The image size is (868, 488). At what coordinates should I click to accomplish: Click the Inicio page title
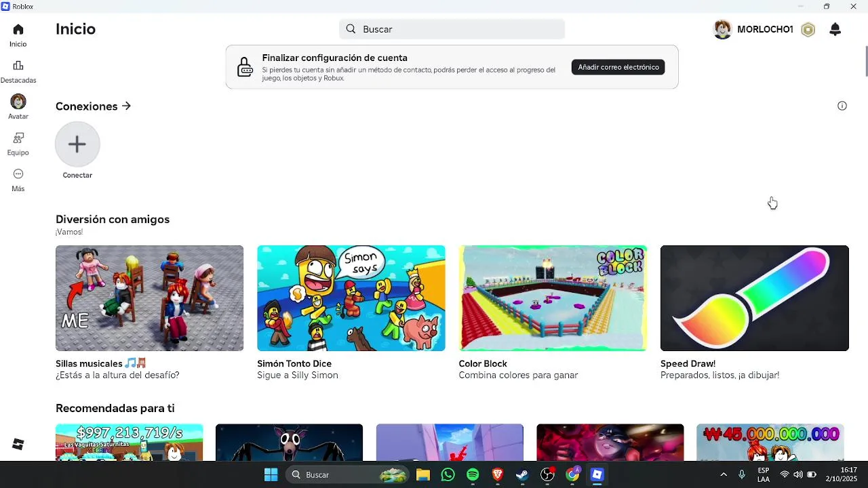[x=75, y=29]
